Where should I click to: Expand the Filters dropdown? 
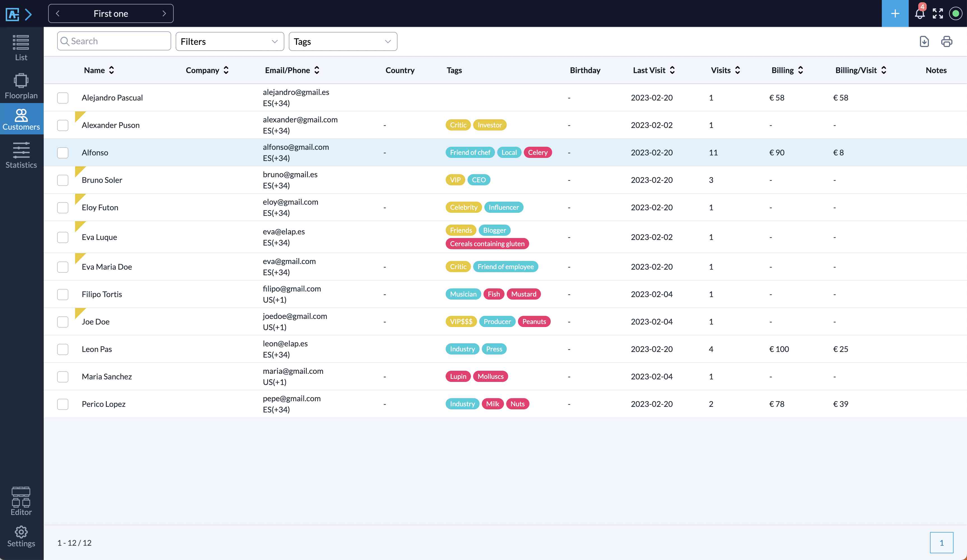tap(229, 41)
